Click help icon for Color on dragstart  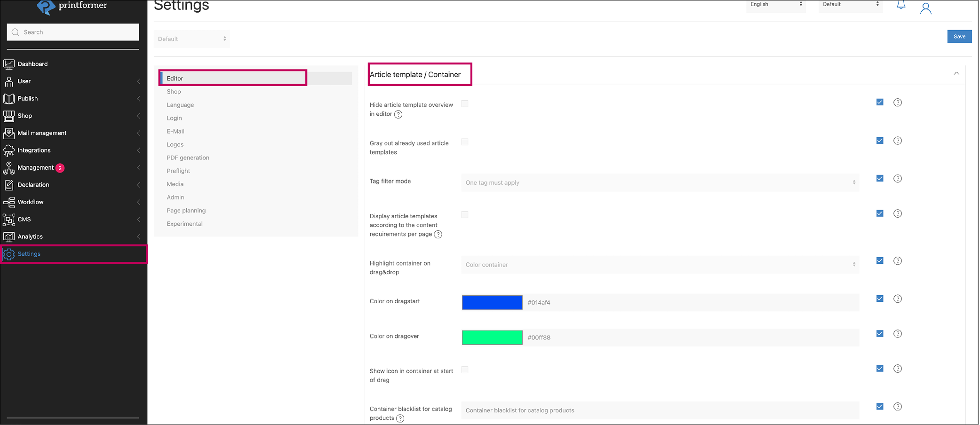coord(897,299)
